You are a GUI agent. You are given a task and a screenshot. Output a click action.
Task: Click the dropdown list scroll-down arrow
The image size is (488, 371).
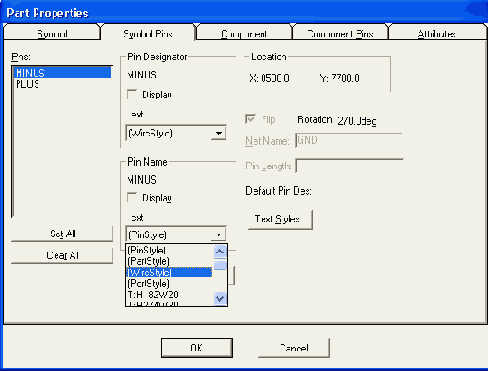[x=220, y=298]
